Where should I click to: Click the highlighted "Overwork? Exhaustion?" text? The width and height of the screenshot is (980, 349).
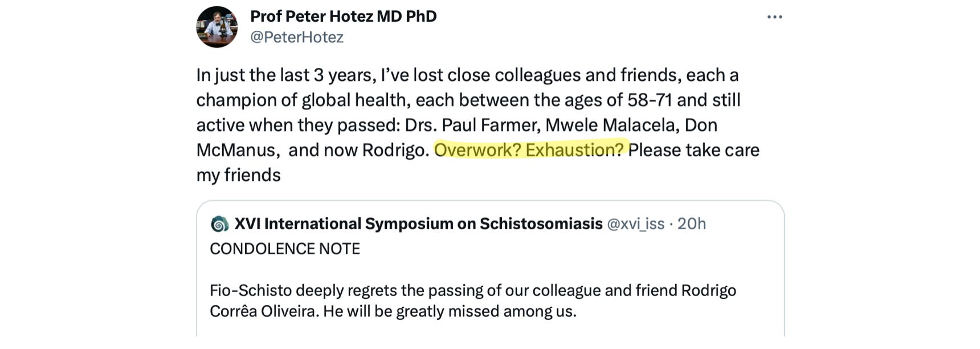tap(528, 150)
